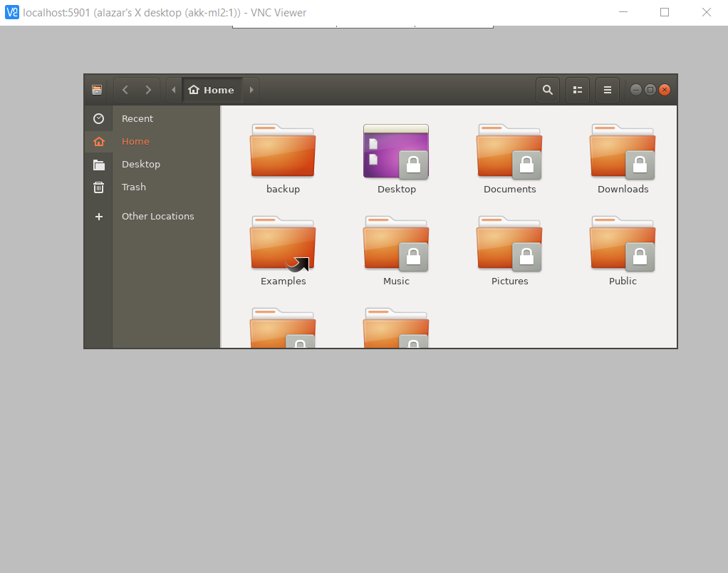Click the Public folder name label
Screen dimensions: 728x573
[x=623, y=281]
